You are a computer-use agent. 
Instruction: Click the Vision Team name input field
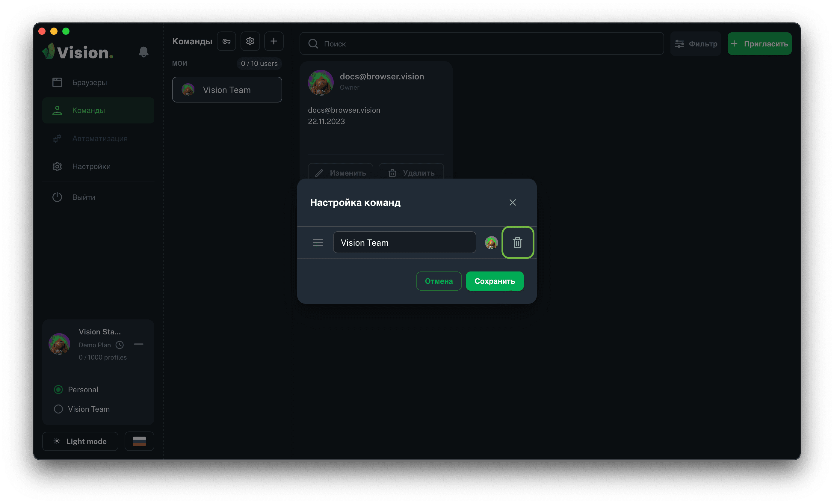(404, 242)
